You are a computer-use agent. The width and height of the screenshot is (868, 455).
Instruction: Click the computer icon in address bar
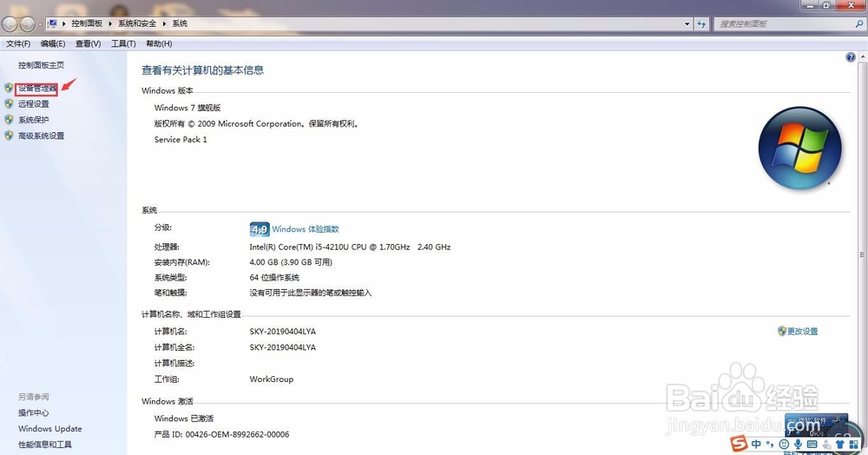(x=53, y=23)
